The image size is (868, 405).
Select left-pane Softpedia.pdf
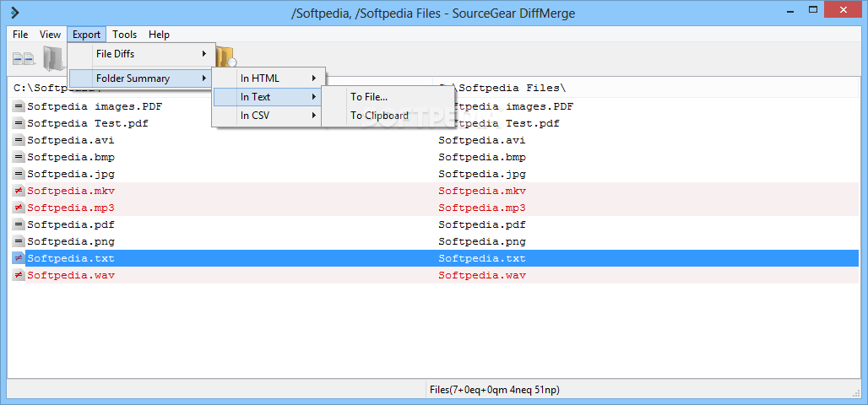coord(71,224)
